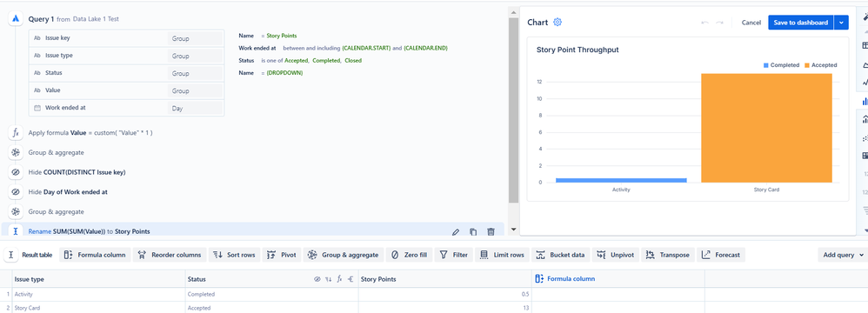Click the orange Story Card bar in chart
The height and width of the screenshot is (313, 868).
point(767,128)
